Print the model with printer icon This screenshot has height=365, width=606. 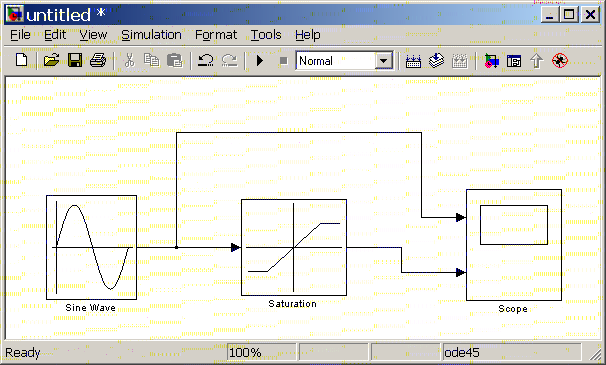coord(98,61)
